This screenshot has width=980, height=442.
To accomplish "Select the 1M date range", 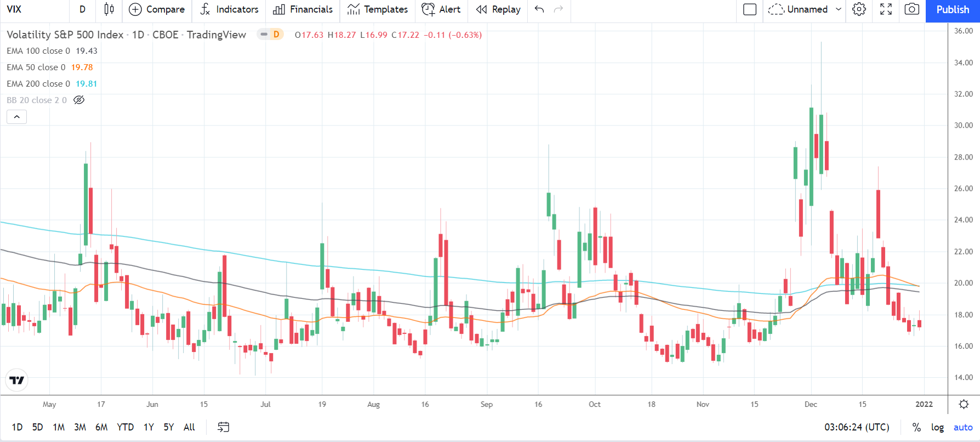I will click(x=59, y=427).
